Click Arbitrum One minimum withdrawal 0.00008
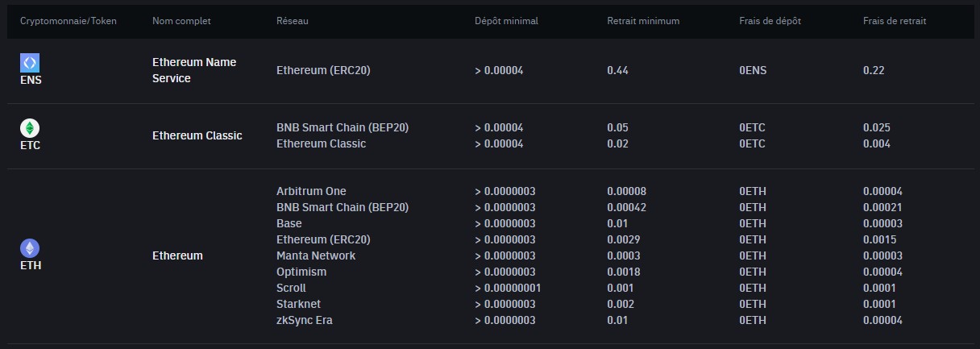980x349 pixels. [x=627, y=191]
